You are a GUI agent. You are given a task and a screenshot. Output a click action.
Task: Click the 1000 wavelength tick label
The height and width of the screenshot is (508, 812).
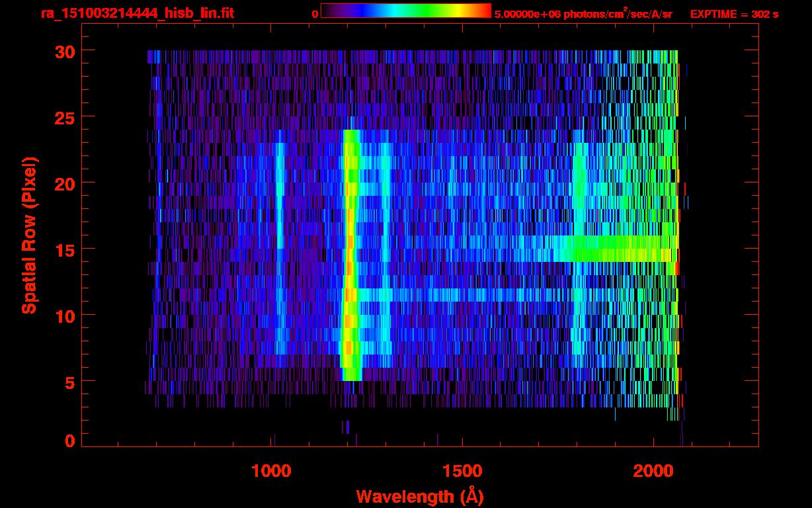tap(271, 470)
